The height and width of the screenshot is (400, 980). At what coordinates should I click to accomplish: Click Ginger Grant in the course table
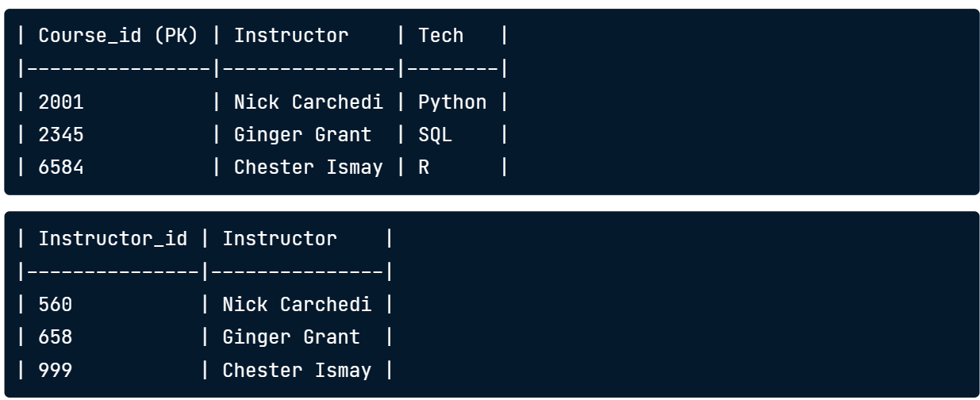click(302, 136)
